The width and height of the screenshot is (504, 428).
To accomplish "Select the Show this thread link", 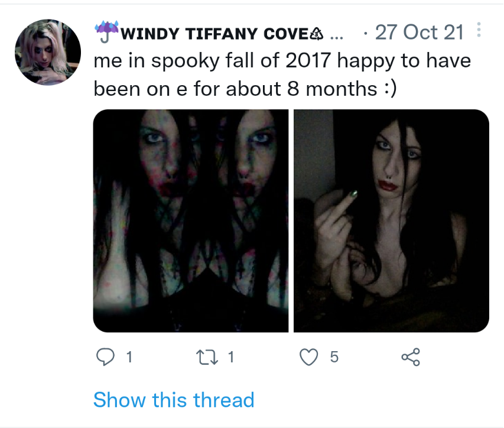I will click(174, 400).
